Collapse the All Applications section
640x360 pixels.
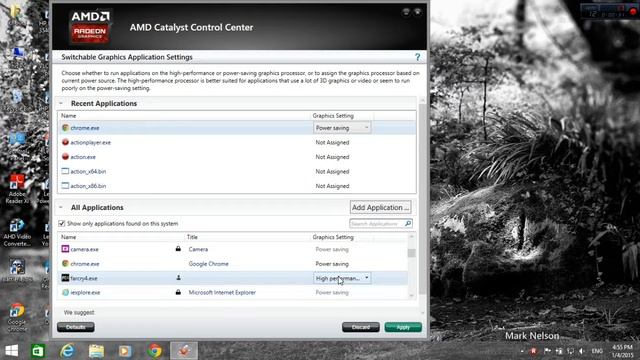(x=61, y=207)
